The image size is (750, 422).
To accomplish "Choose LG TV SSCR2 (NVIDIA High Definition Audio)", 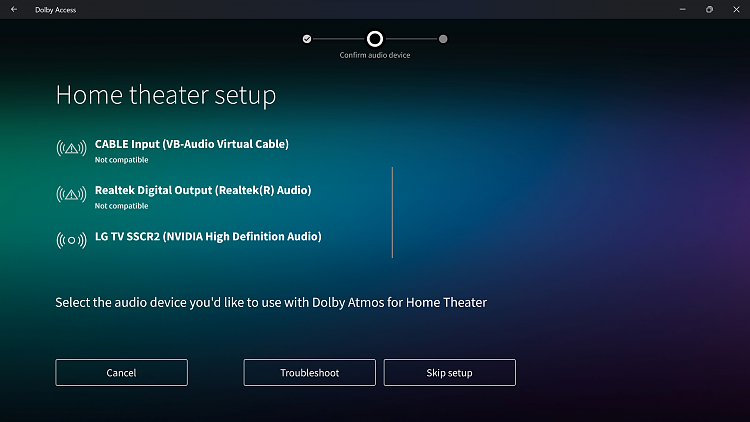I will 208,236.
